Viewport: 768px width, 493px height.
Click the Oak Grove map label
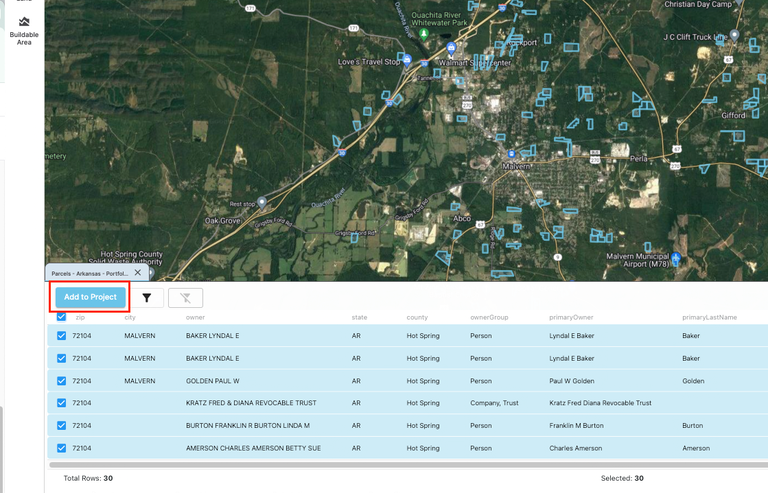pos(222,221)
